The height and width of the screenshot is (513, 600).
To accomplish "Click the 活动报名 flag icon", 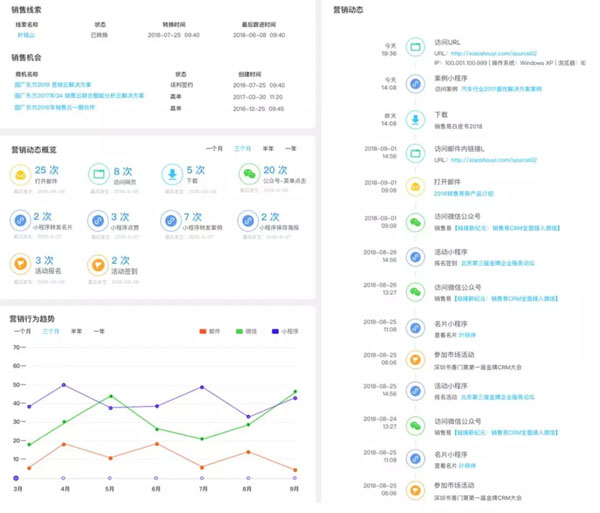I will click(20, 264).
